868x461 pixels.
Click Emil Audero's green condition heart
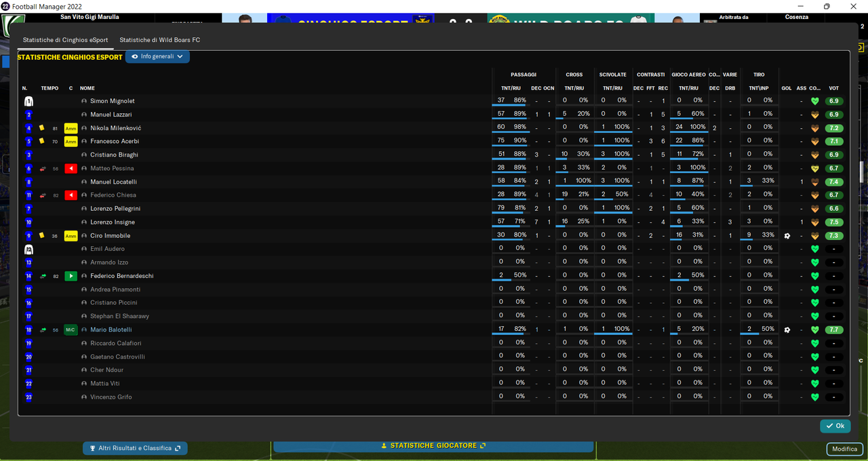click(x=815, y=249)
